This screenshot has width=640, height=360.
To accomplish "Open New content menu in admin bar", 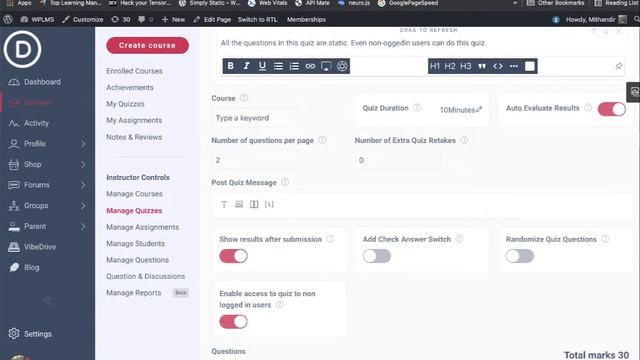I will [173, 19].
